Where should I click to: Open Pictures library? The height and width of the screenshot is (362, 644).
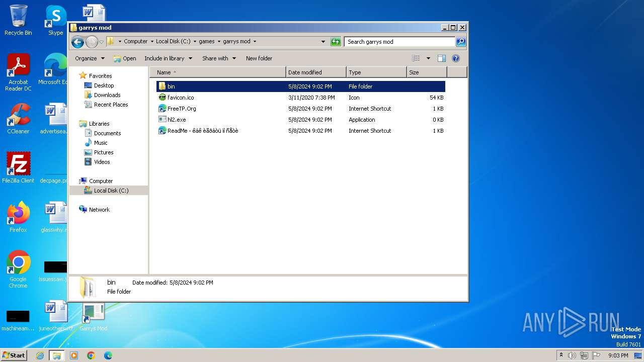[x=104, y=152]
